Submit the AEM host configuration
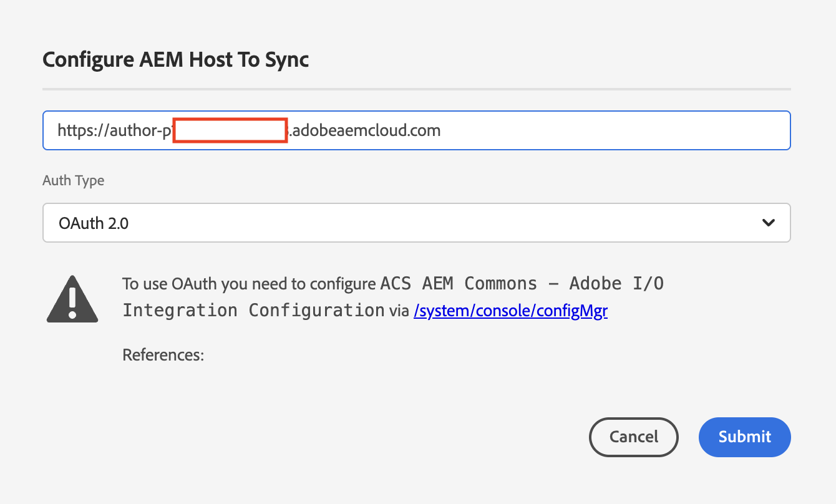 point(745,437)
